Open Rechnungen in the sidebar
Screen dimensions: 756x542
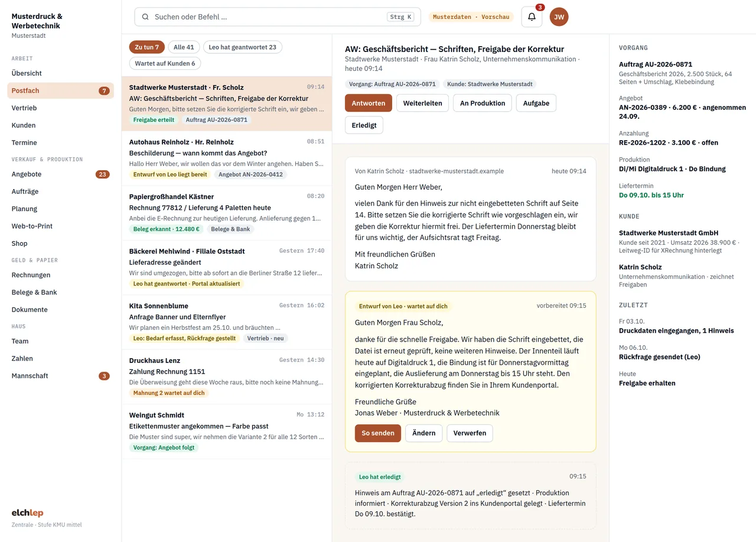point(60,275)
